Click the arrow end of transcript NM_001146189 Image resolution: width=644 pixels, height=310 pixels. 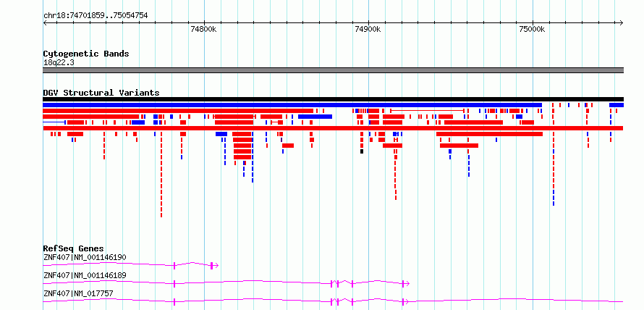(407, 284)
